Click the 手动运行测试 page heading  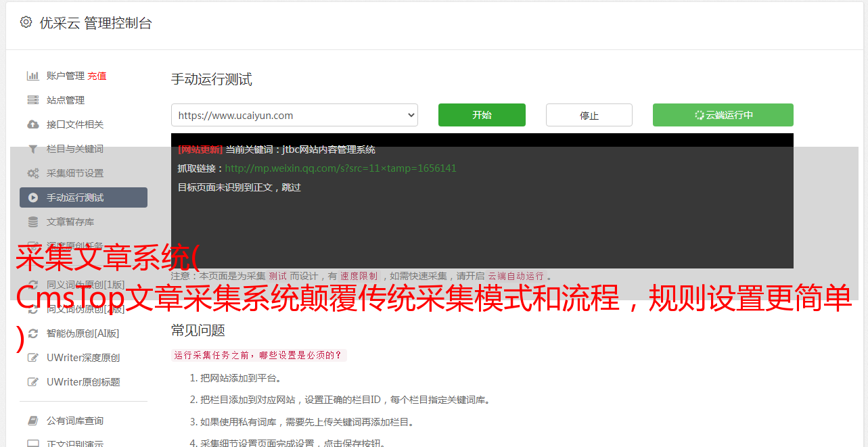coord(212,79)
